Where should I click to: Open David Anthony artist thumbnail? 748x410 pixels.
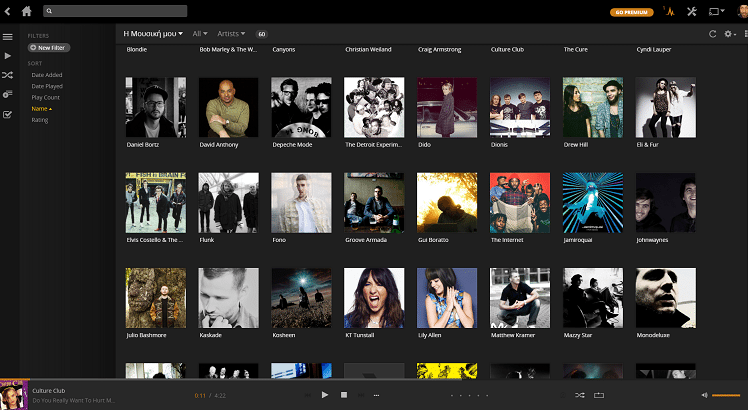[229, 107]
